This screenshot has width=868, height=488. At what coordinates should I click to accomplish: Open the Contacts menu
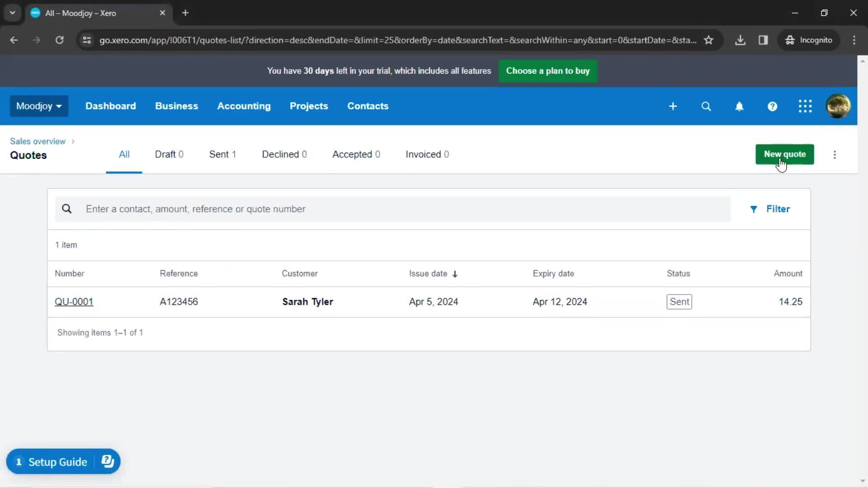pyautogui.click(x=368, y=106)
